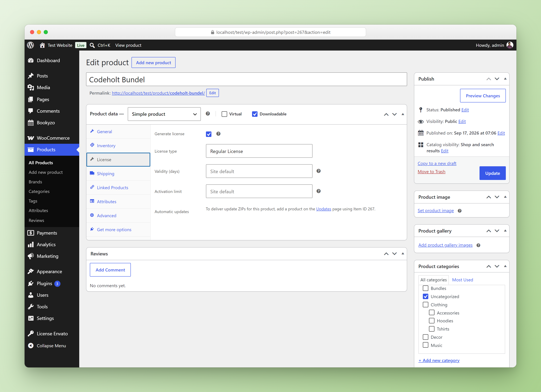Open WooCommerce menu in sidebar
Screen dimensions: 541x392
[52, 138]
